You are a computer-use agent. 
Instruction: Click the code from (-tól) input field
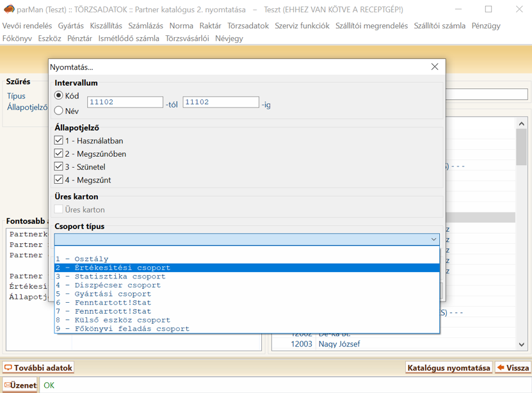[x=125, y=102]
